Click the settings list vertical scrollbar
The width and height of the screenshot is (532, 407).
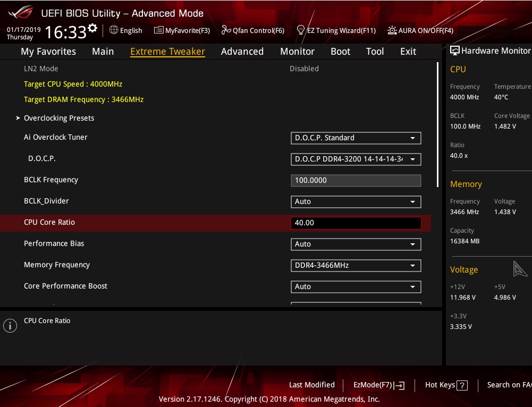[438, 125]
